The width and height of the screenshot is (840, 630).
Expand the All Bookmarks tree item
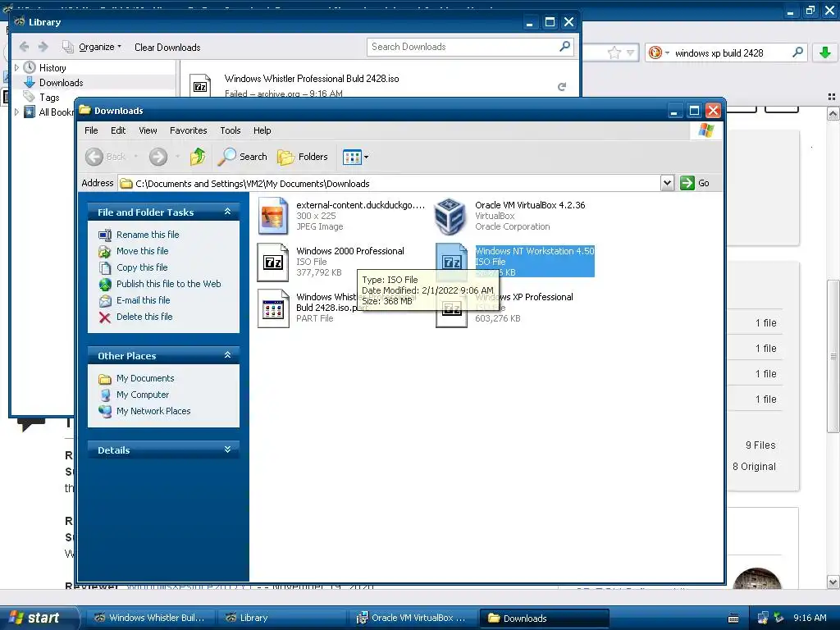point(16,112)
